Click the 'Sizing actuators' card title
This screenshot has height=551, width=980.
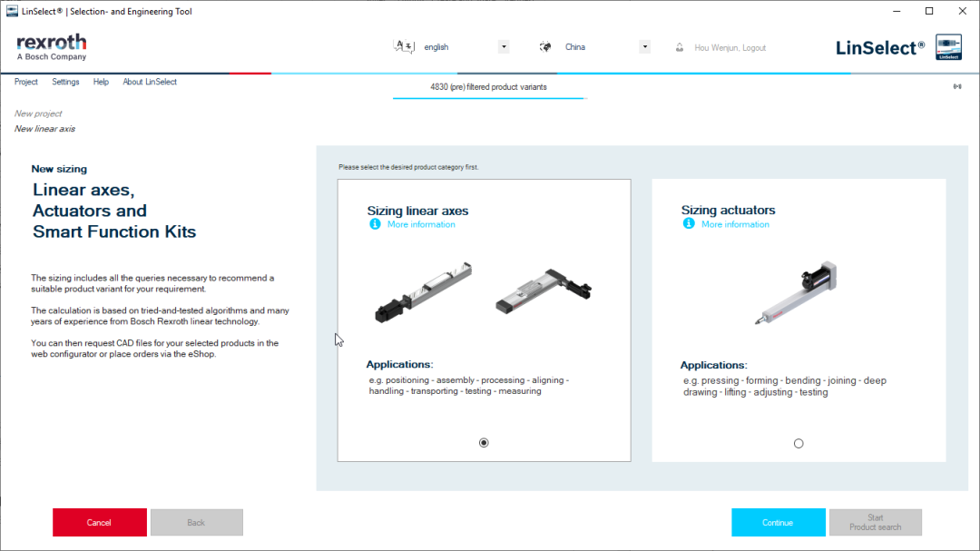(728, 211)
